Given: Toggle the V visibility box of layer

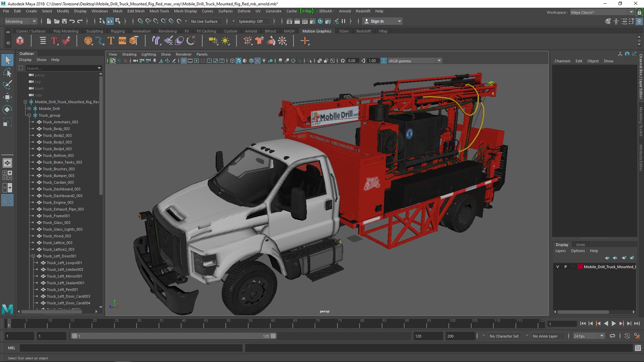Looking at the screenshot, I should click(x=558, y=267).
